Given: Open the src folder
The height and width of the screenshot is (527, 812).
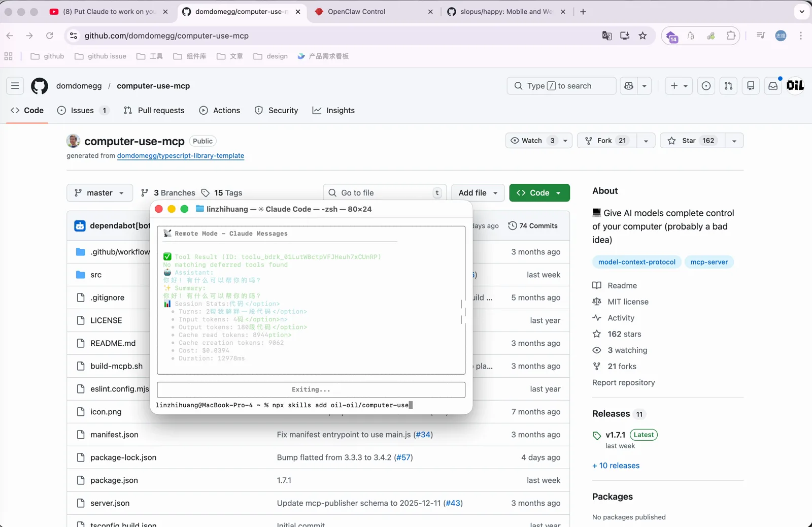Looking at the screenshot, I should click(x=96, y=275).
